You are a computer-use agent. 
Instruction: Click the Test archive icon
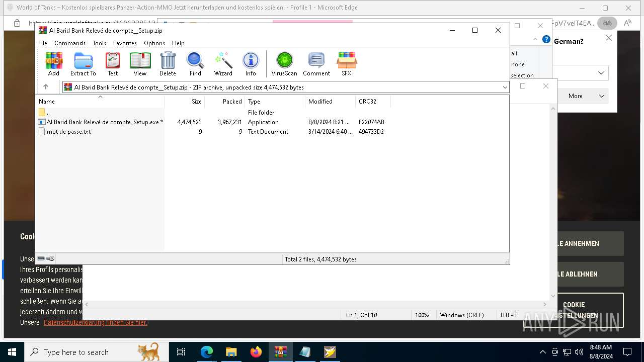113,64
